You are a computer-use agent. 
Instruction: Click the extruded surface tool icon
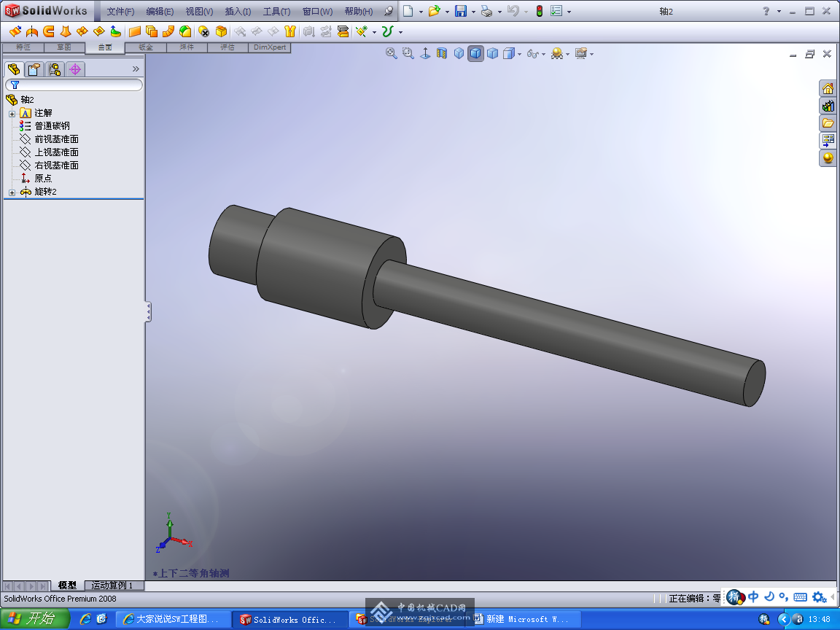click(15, 31)
